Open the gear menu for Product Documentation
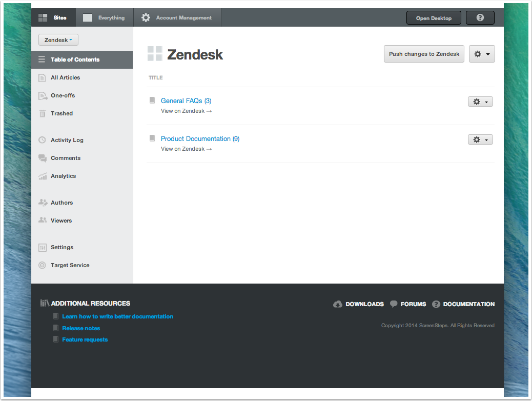Screen dimensions: 532x401 480,139
